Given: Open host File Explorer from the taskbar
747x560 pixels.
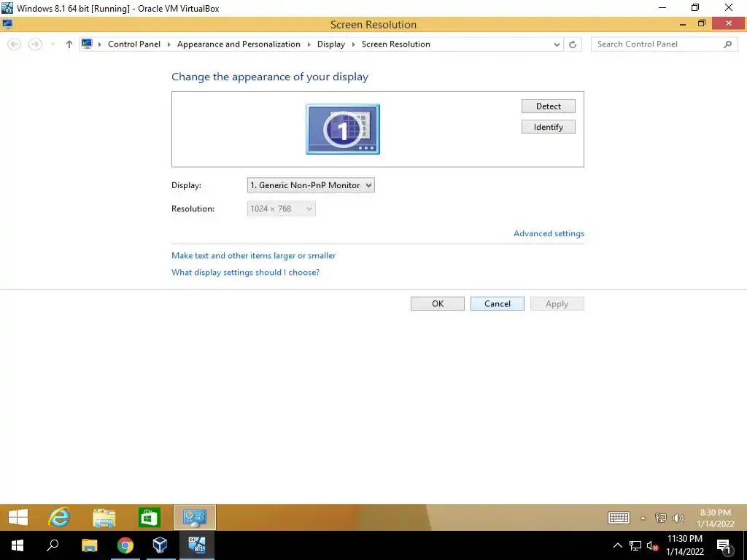Looking at the screenshot, I should [89, 545].
